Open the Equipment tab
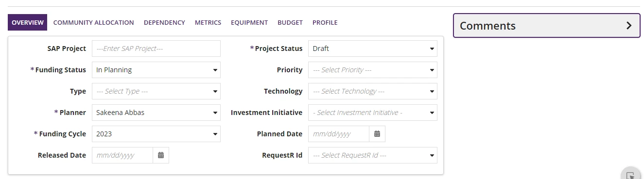 [x=249, y=22]
